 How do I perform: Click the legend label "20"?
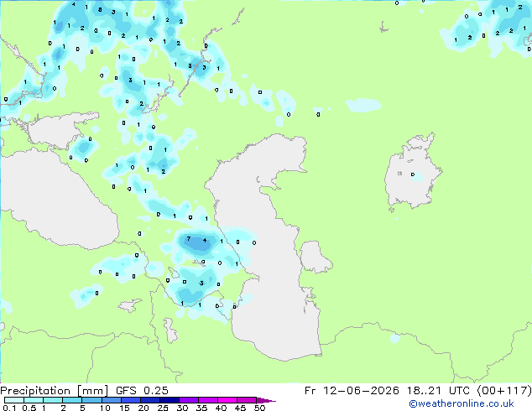(x=143, y=408)
